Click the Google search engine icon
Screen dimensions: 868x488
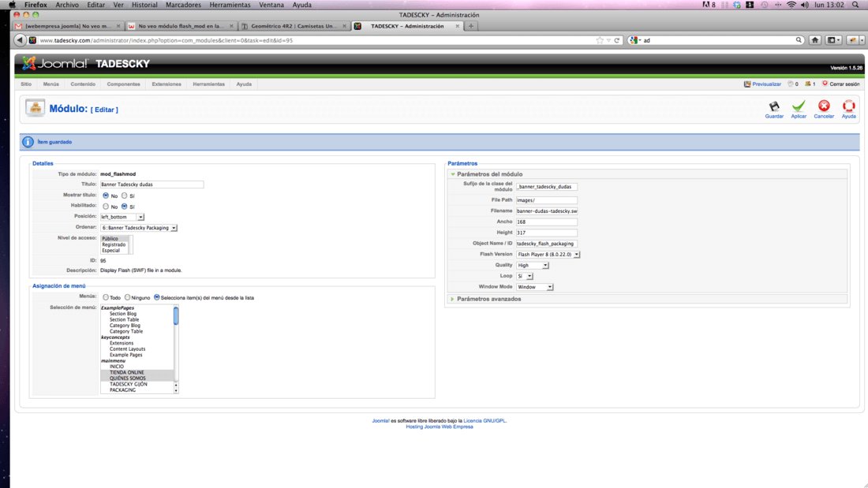point(634,40)
